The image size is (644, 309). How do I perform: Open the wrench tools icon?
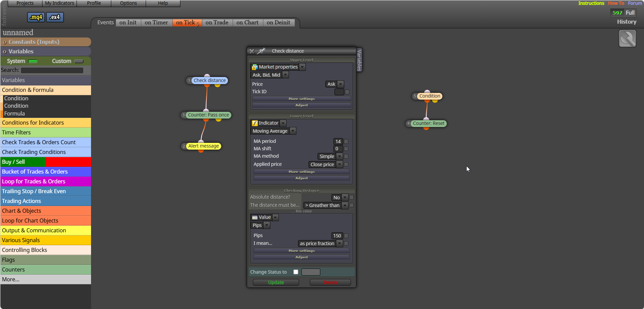pyautogui.click(x=627, y=38)
